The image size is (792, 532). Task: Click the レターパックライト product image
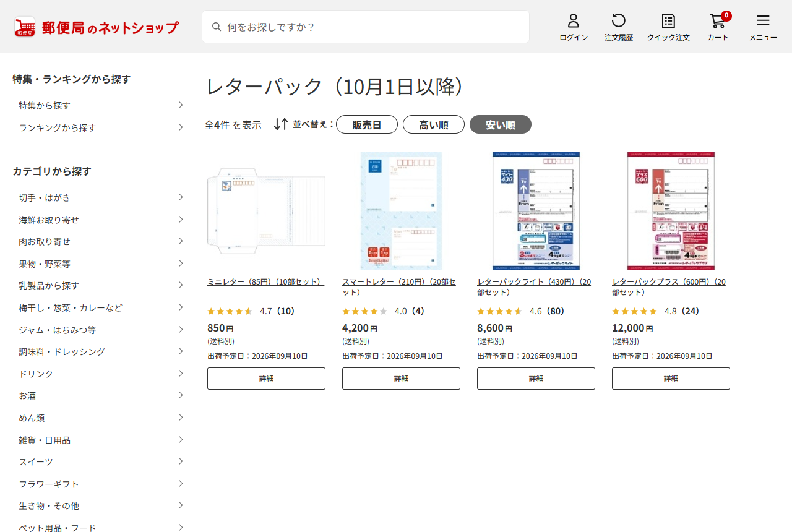pyautogui.click(x=536, y=211)
